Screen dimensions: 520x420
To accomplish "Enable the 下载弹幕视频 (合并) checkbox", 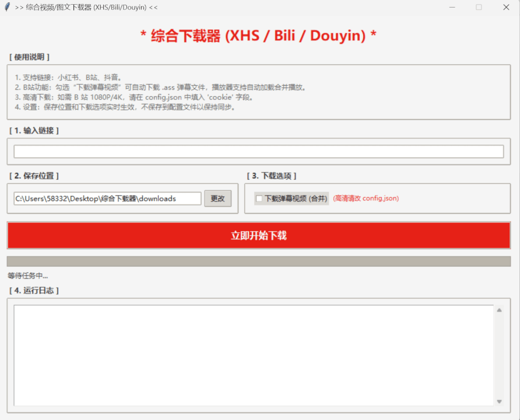I will pos(259,198).
